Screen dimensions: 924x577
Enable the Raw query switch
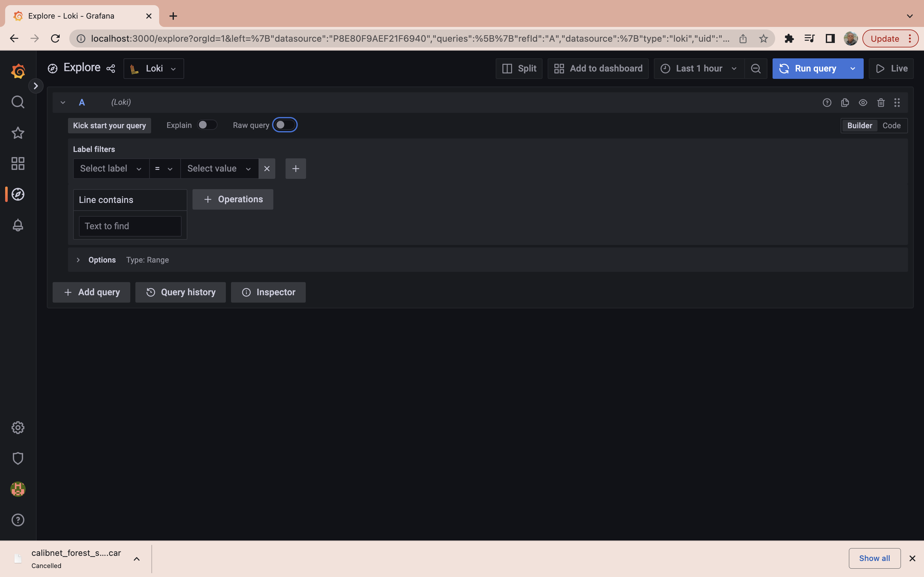click(285, 125)
